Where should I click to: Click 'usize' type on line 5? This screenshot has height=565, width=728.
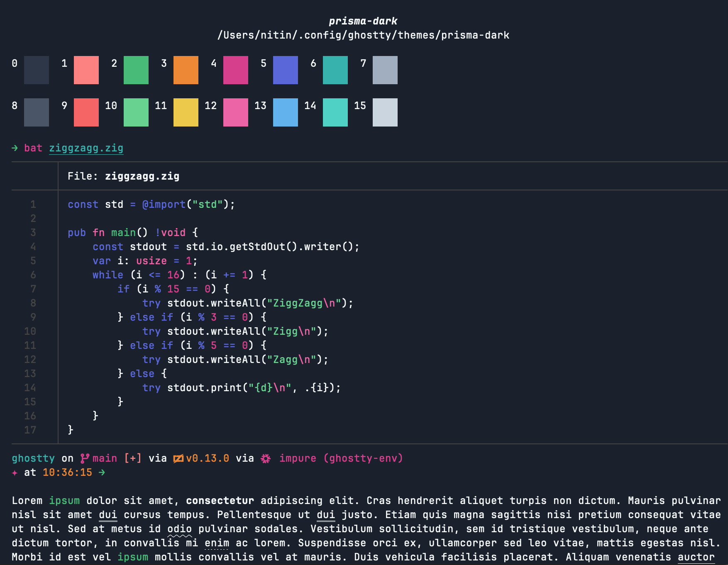(151, 261)
